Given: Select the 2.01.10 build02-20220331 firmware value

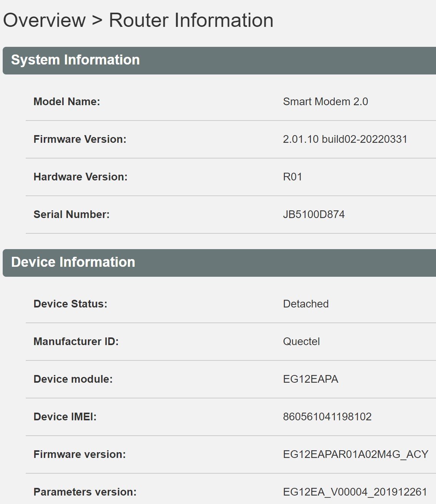Looking at the screenshot, I should click(x=345, y=139).
